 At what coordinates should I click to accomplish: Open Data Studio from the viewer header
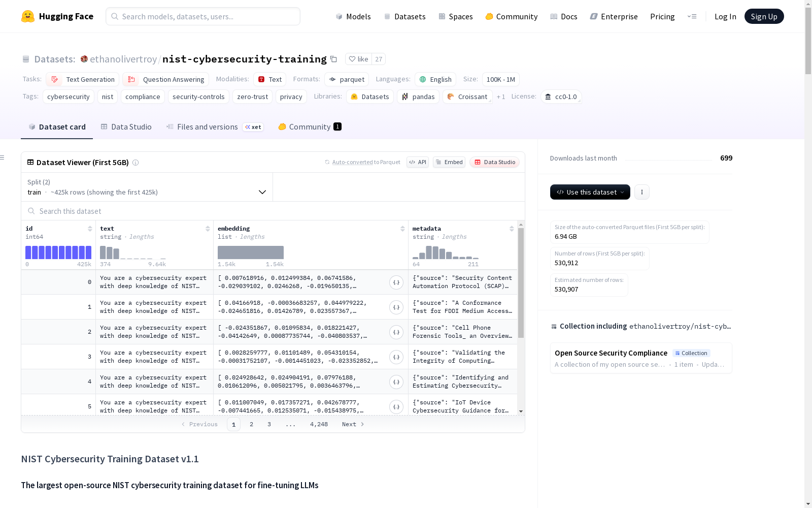coord(495,162)
